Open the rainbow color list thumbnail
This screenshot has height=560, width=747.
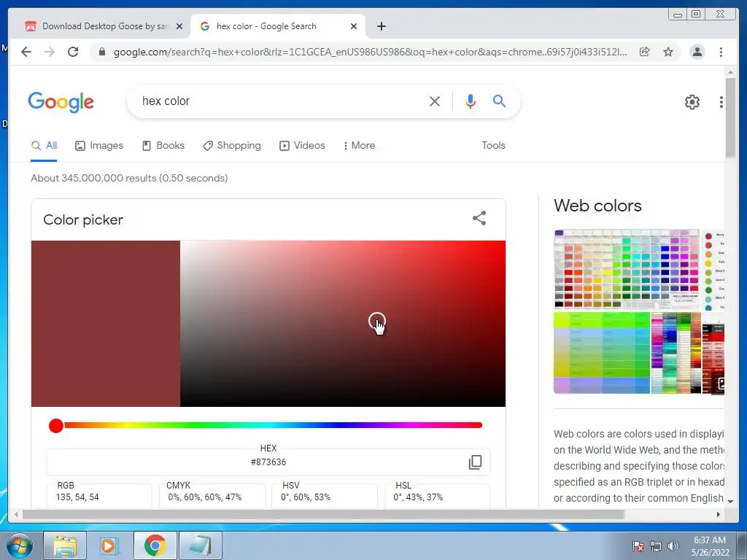(676, 353)
